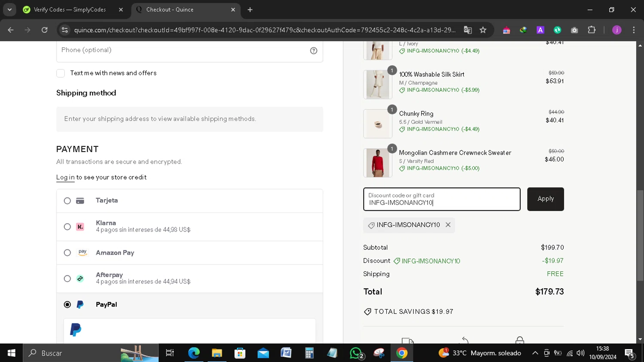This screenshot has width=644, height=362.
Task: Open the Windows Start menu
Action: click(12, 353)
